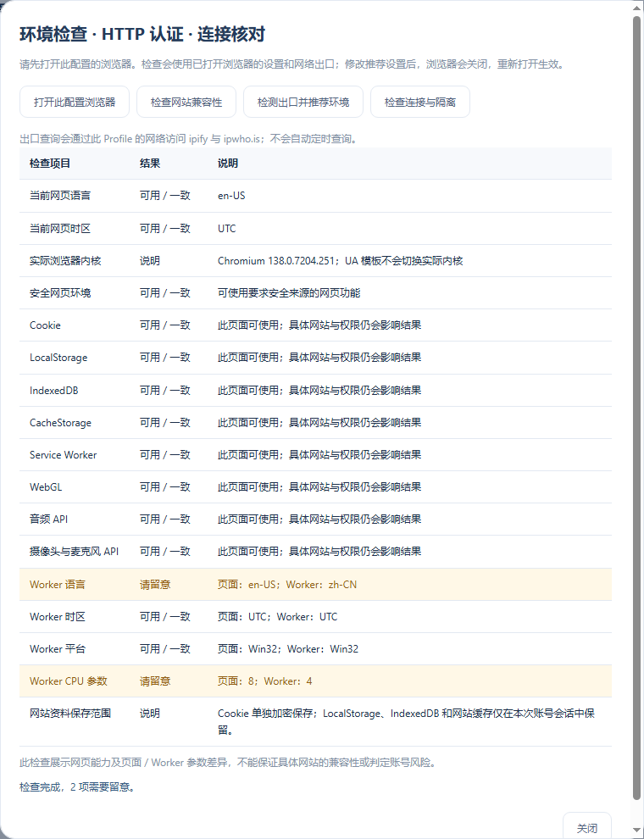
Task: Click the ipify 与 ipwho.is notice text
Action: (189, 139)
